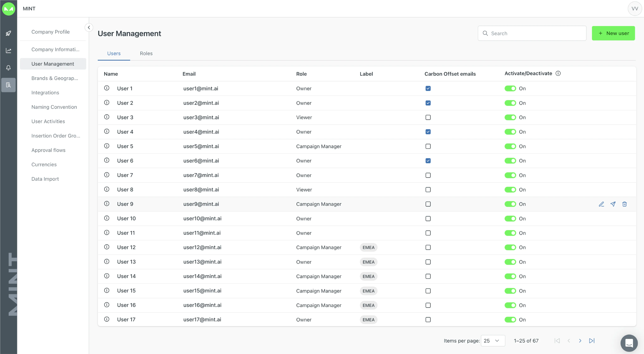Click the paper plane icon for User 9
The height and width of the screenshot is (354, 644).
[613, 204]
